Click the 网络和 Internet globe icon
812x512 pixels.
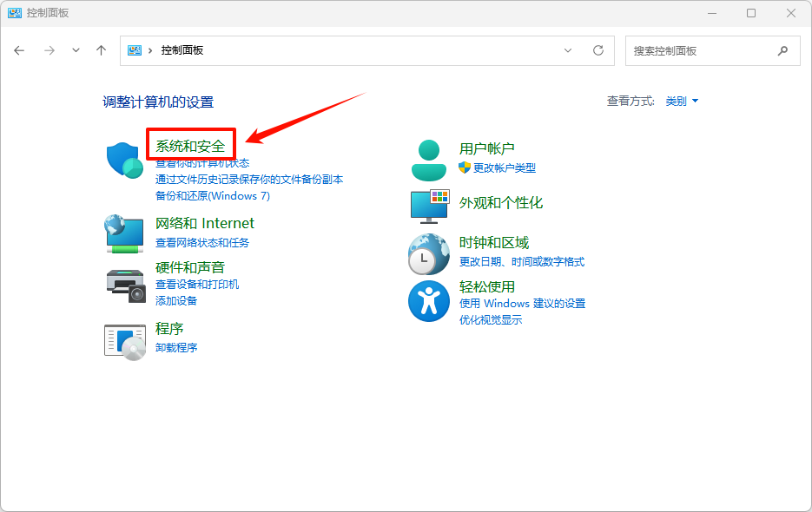pyautogui.click(x=123, y=233)
